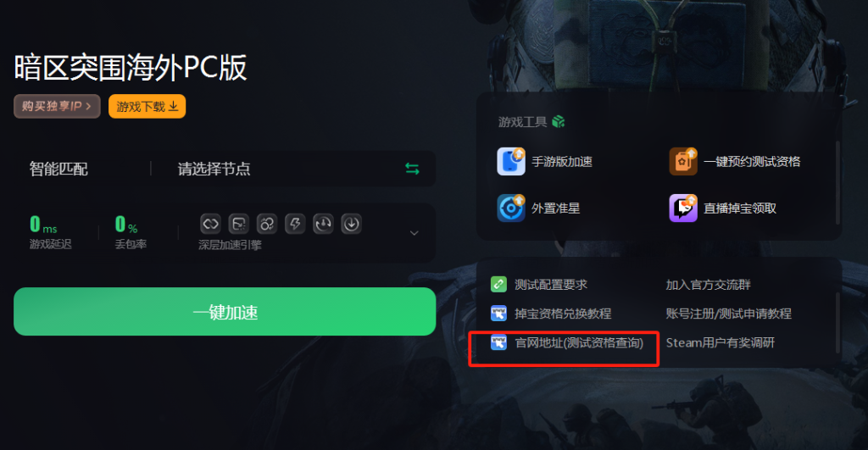This screenshot has height=450, width=868.
Task: Click the orange 游戏下载 button
Action: click(147, 106)
